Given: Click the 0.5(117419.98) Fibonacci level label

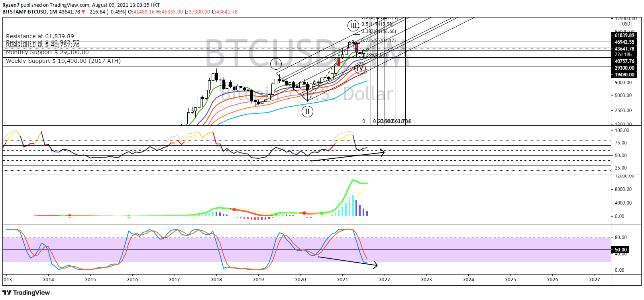Looking at the screenshot, I should point(377,24).
